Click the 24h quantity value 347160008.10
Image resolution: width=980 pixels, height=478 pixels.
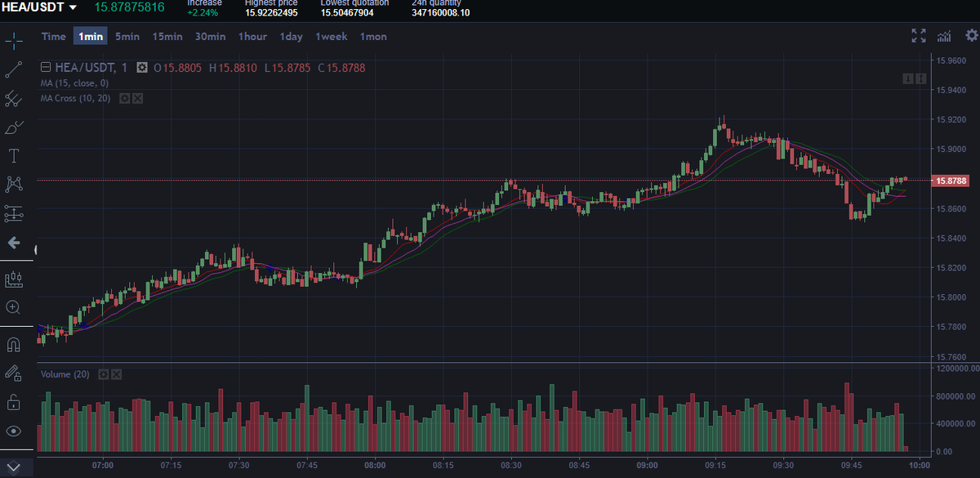click(x=441, y=12)
